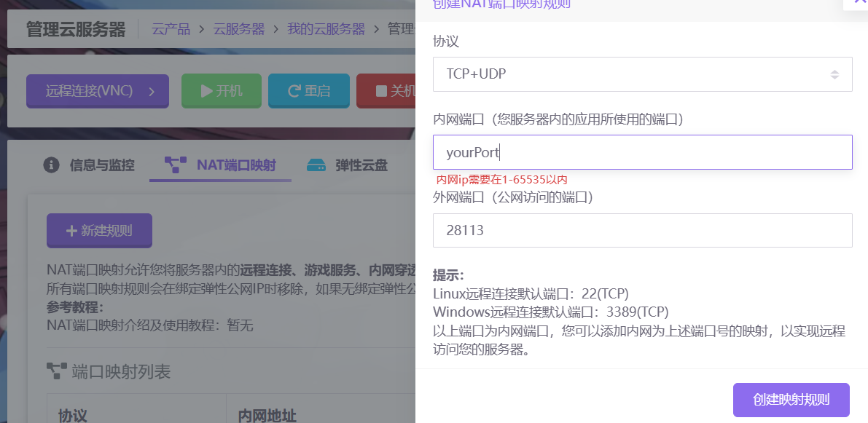Open the 弹性云盘 tab

click(361, 165)
